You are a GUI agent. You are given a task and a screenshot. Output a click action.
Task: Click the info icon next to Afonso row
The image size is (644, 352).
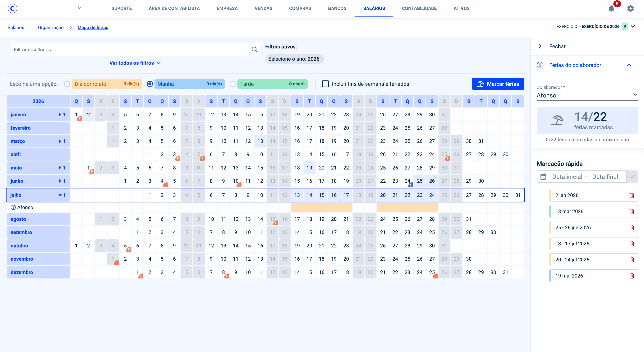[13, 207]
